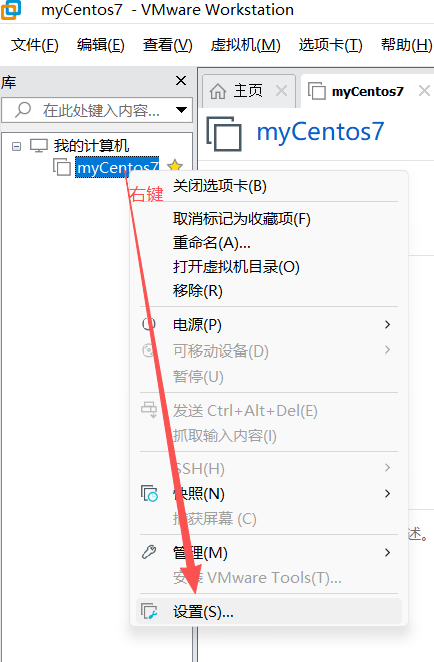Viewport: 434px width, 662px height.
Task: Select 重命名(A)... in context menu
Action: click(212, 243)
